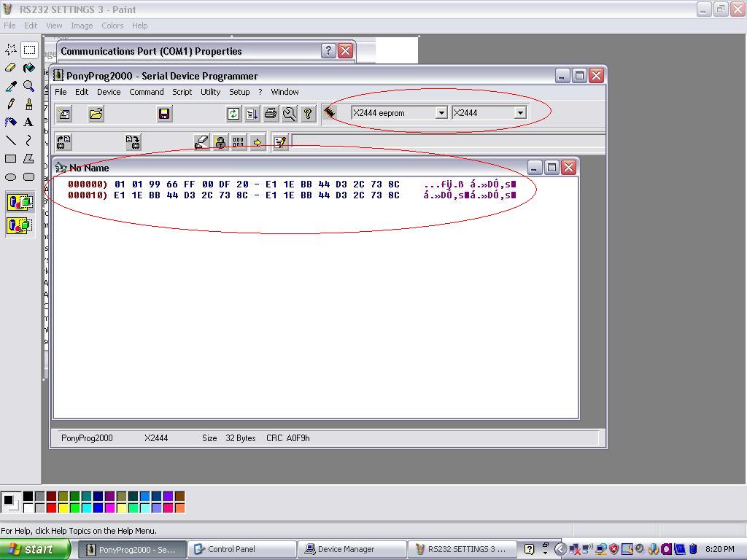Pick the white color from the palette
This screenshot has width=747, height=560.
pyautogui.click(x=28, y=508)
